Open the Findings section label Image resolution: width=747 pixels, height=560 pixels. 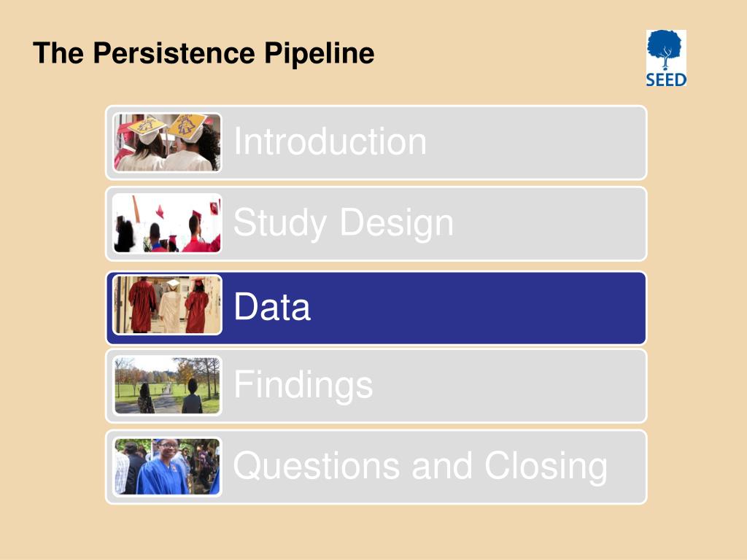pos(303,385)
